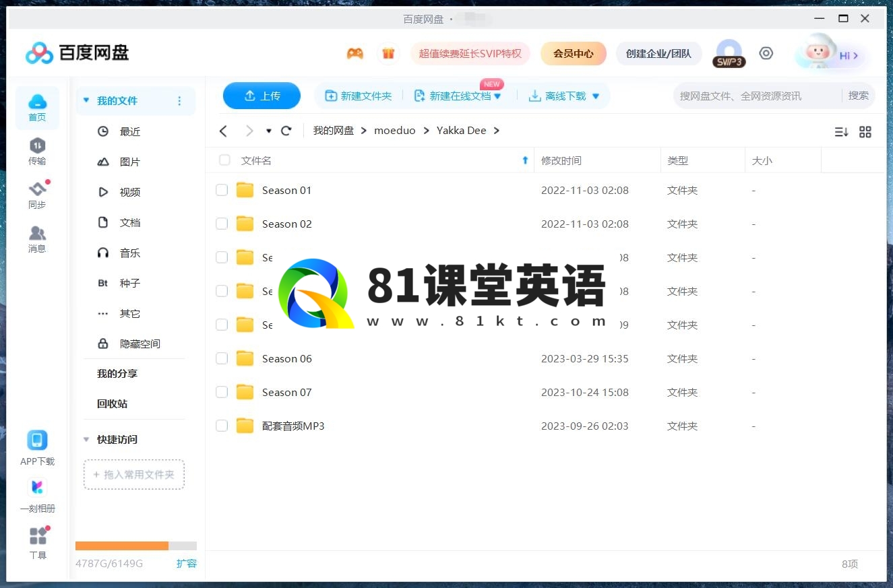Toggle file name sort arrow

pos(526,160)
